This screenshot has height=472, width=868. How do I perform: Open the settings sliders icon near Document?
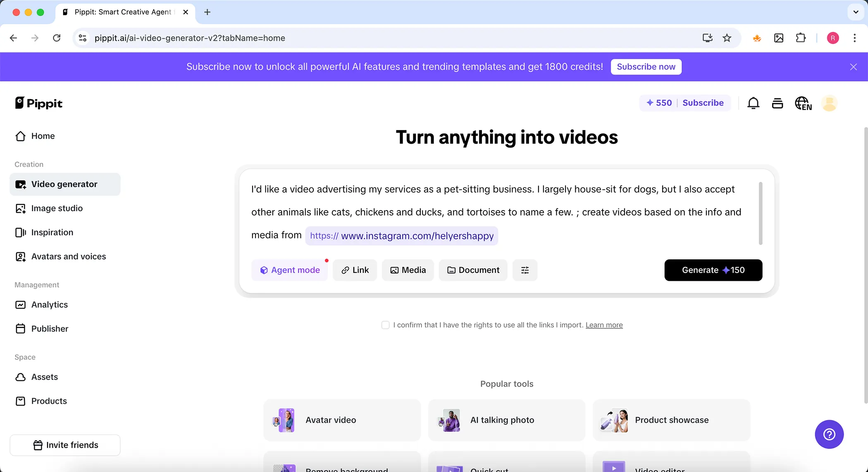[x=525, y=270]
